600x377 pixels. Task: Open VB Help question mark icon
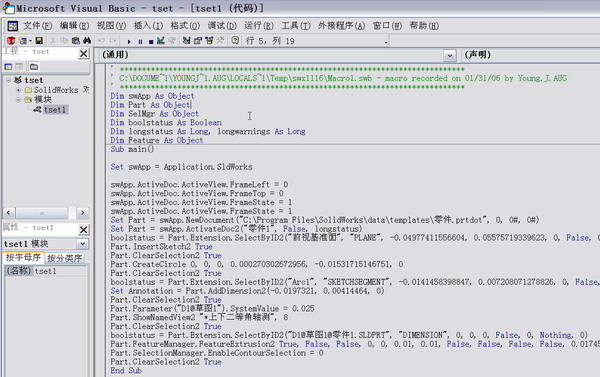click(x=235, y=41)
